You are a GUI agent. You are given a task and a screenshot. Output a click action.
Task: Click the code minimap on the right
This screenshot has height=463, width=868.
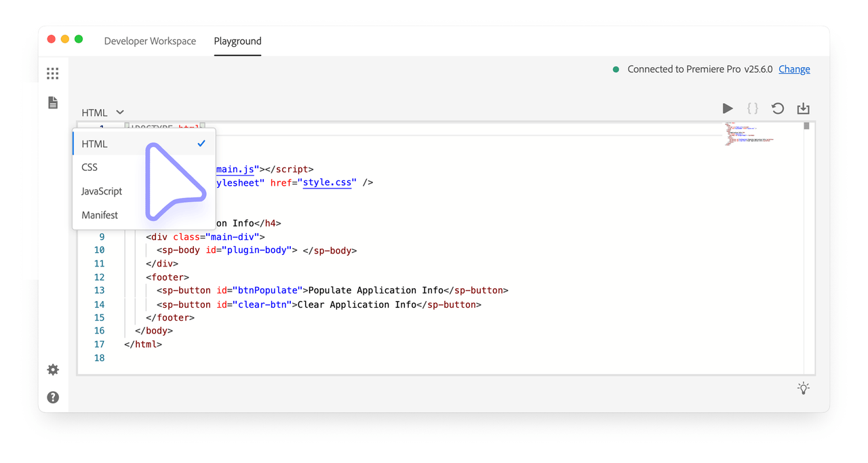749,134
